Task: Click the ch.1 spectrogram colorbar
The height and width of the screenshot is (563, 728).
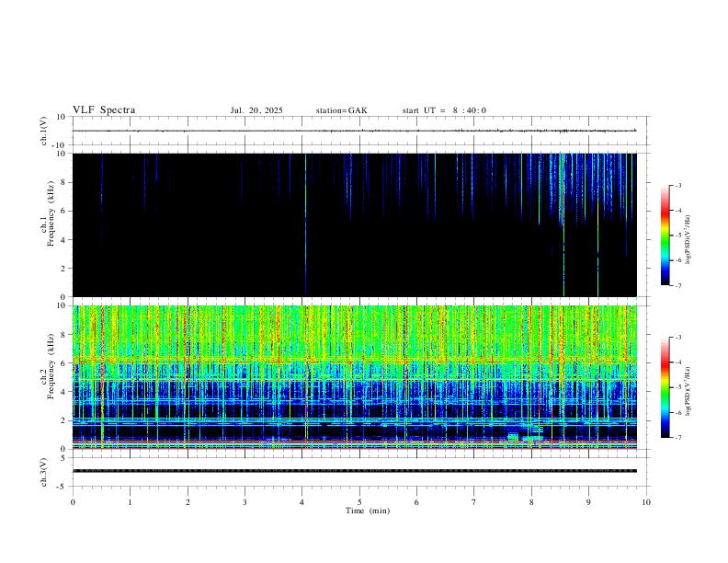Action: (x=665, y=236)
